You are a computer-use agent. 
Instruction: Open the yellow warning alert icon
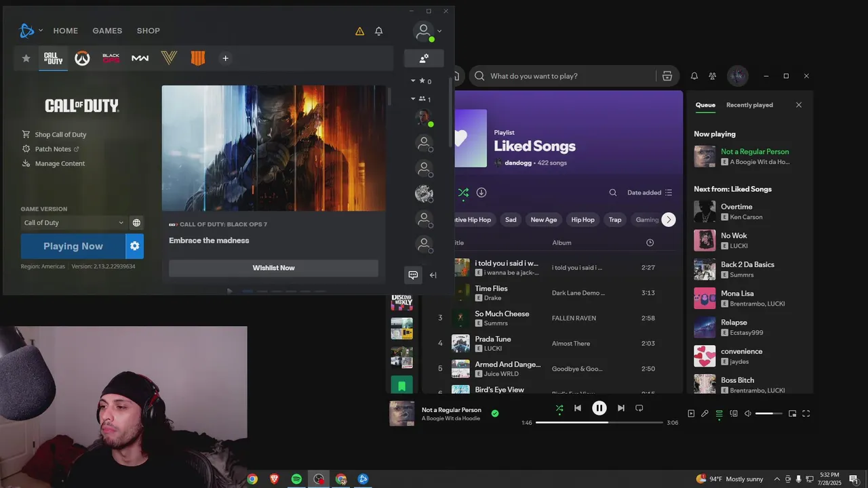[359, 31]
